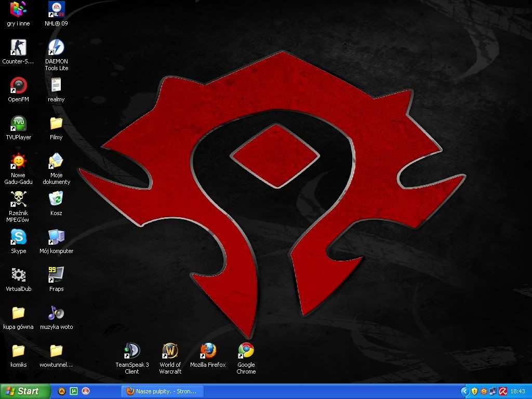Image resolution: width=532 pixels, height=399 pixels.
Task: Open the TeamSpeak 3 Client shortcut
Action: [x=132, y=351]
